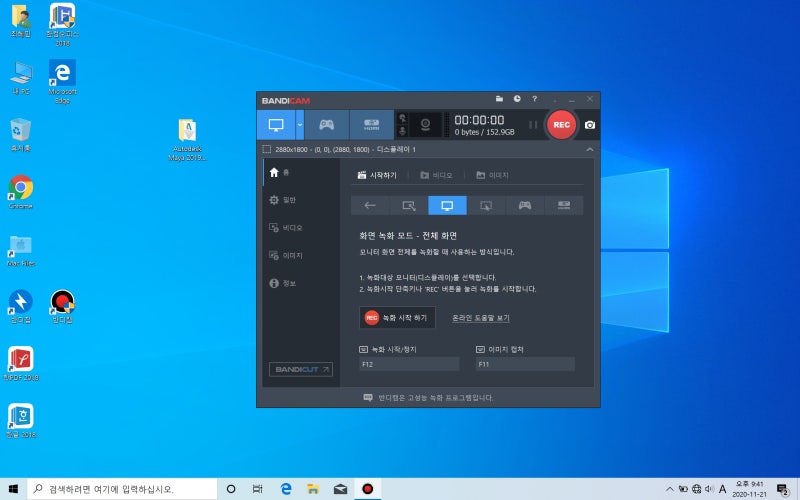Select the Autodesk Maya desktop icon

[187, 140]
